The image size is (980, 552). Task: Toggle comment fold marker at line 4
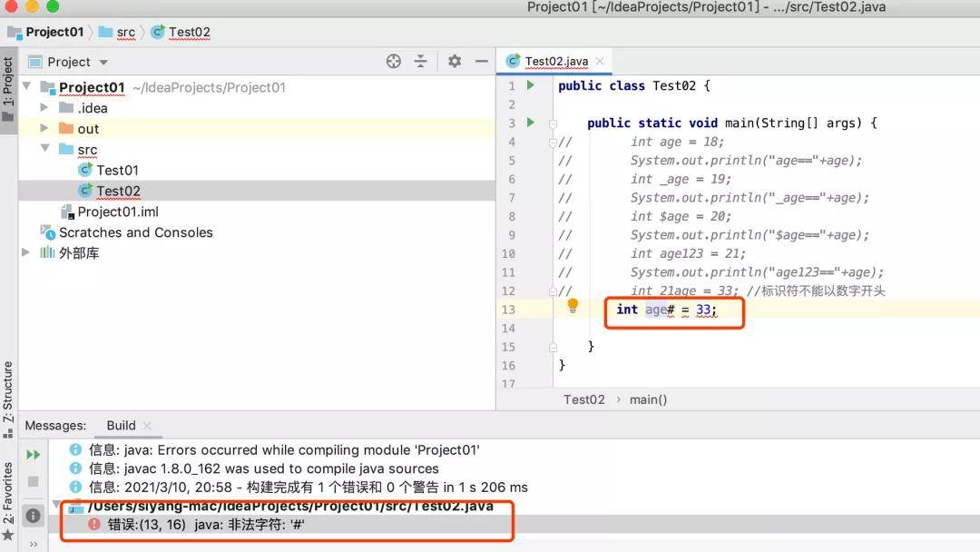click(x=553, y=143)
